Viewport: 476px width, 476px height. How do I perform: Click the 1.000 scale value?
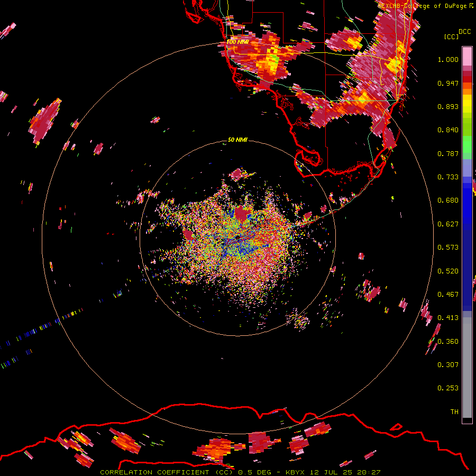click(448, 59)
